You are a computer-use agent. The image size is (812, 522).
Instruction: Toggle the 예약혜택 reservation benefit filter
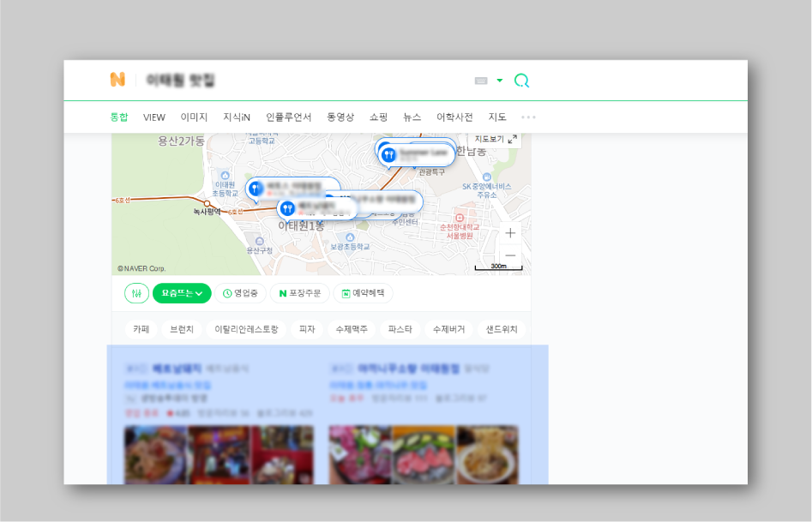(363, 293)
